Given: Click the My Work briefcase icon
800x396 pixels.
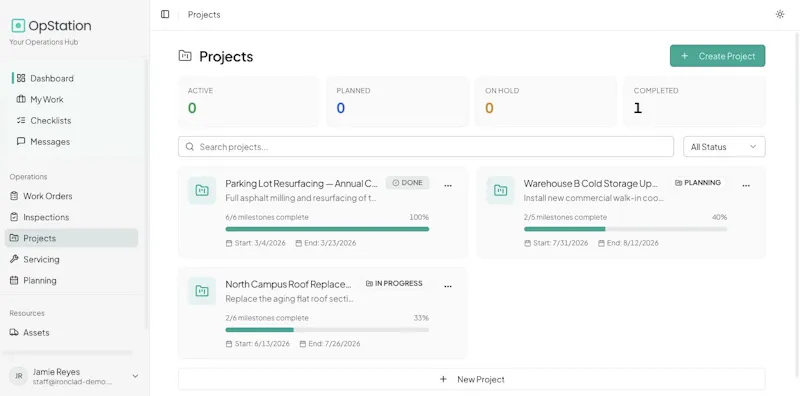Looking at the screenshot, I should (21, 100).
